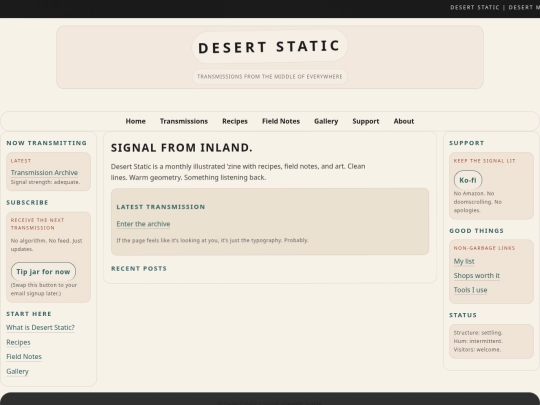Open the Home navigation link
The image size is (540, 405).
click(135, 121)
